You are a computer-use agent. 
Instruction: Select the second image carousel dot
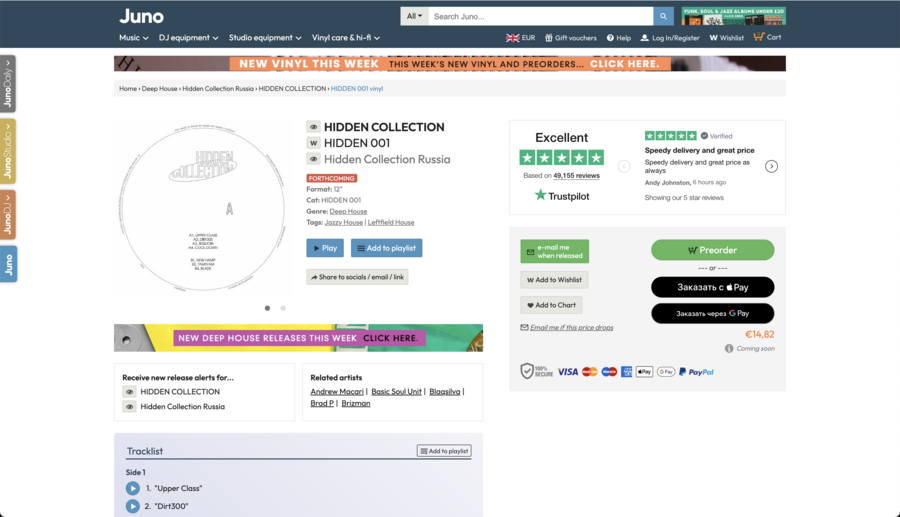tap(283, 308)
